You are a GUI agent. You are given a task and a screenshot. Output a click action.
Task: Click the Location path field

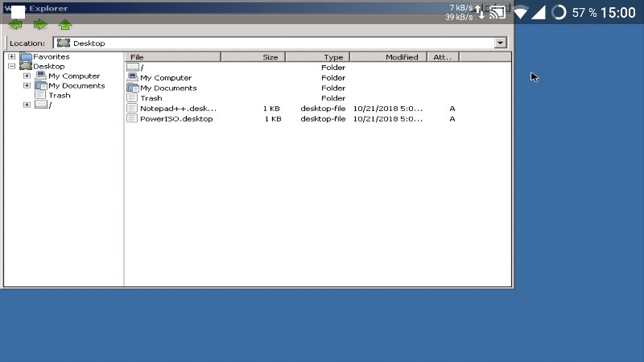tap(274, 43)
